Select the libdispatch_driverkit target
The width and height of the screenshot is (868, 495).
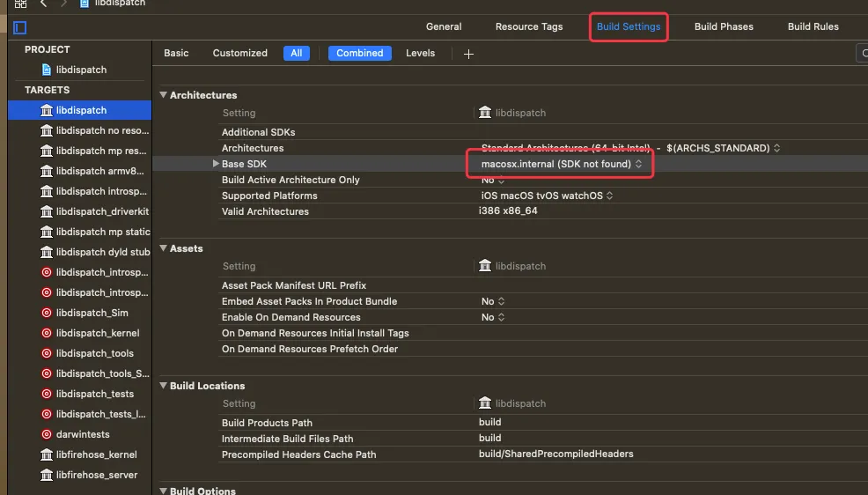coord(95,211)
